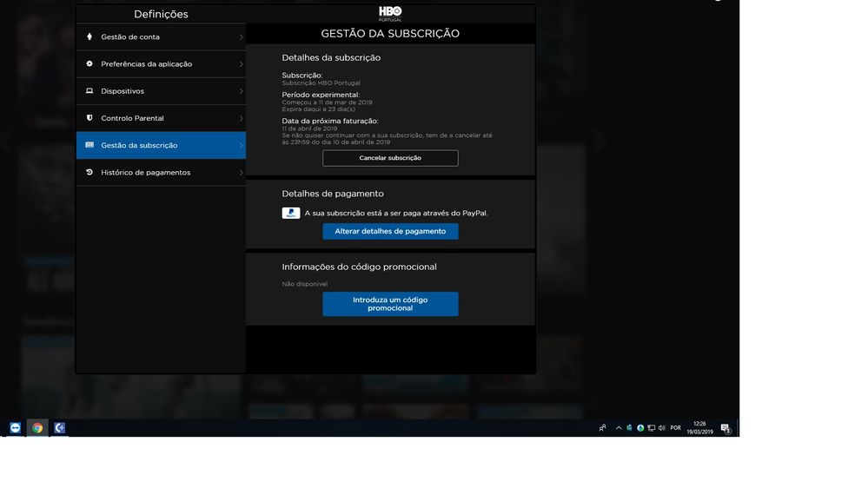868x488 pixels.
Task: Click the shield icon for Controlo Parental
Action: pos(89,118)
